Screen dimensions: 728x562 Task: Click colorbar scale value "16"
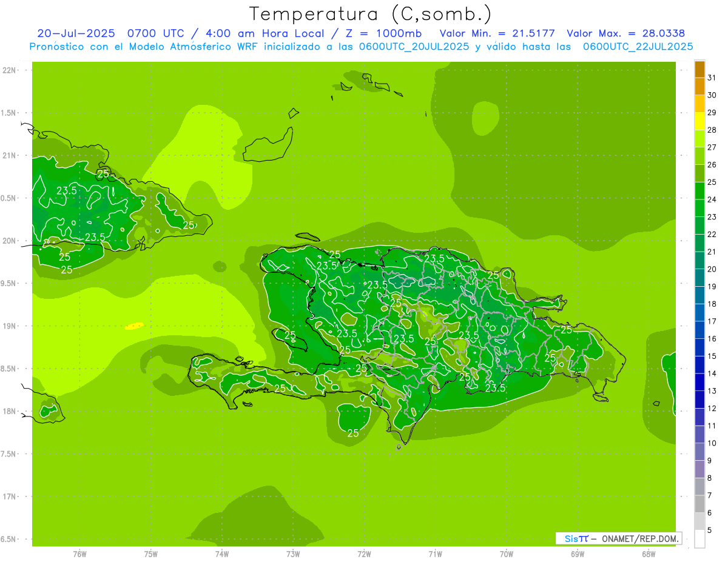[x=712, y=338]
